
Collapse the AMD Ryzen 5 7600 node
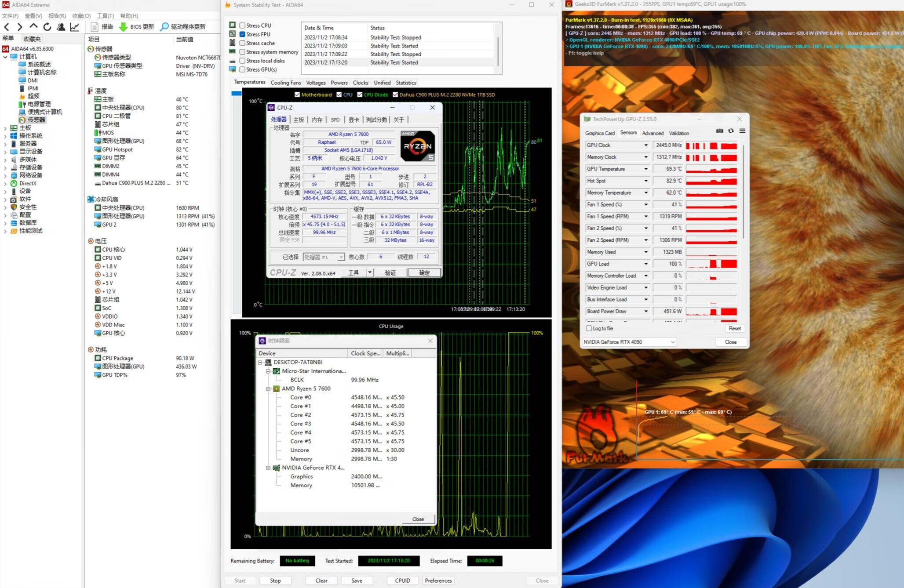point(268,388)
